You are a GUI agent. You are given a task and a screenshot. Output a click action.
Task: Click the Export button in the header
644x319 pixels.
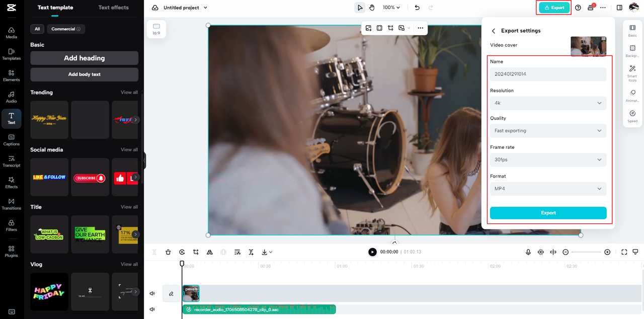point(554,8)
